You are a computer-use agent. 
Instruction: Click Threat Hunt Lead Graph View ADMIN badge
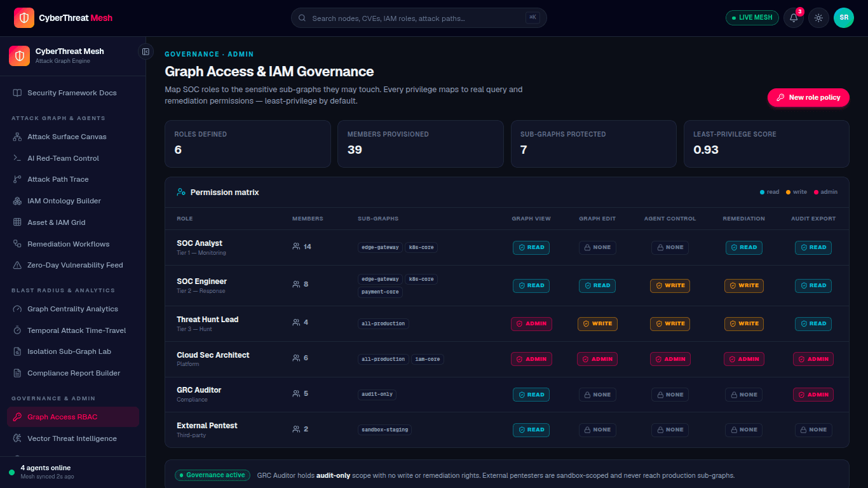[x=531, y=323]
